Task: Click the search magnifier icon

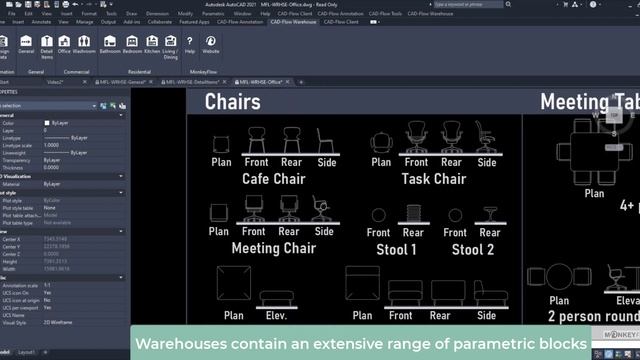Action: pos(508,4)
